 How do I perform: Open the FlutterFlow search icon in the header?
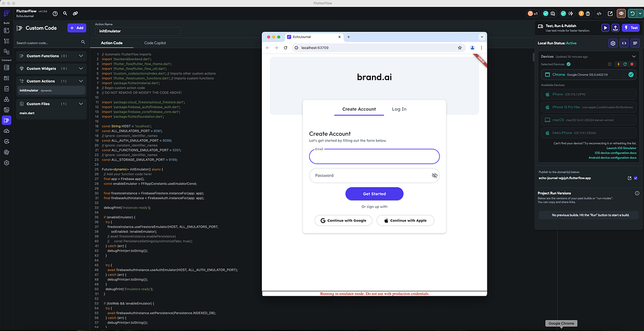[65, 13]
